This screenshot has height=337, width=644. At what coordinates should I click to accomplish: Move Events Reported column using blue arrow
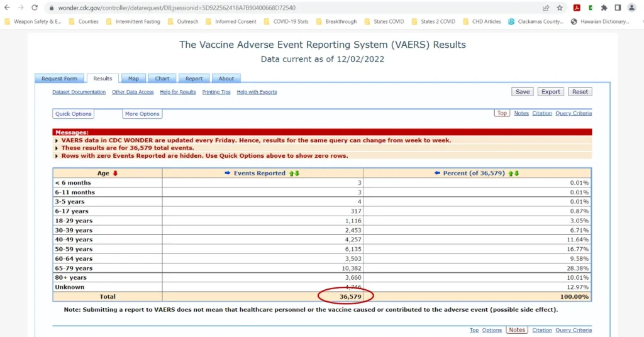[x=228, y=174]
